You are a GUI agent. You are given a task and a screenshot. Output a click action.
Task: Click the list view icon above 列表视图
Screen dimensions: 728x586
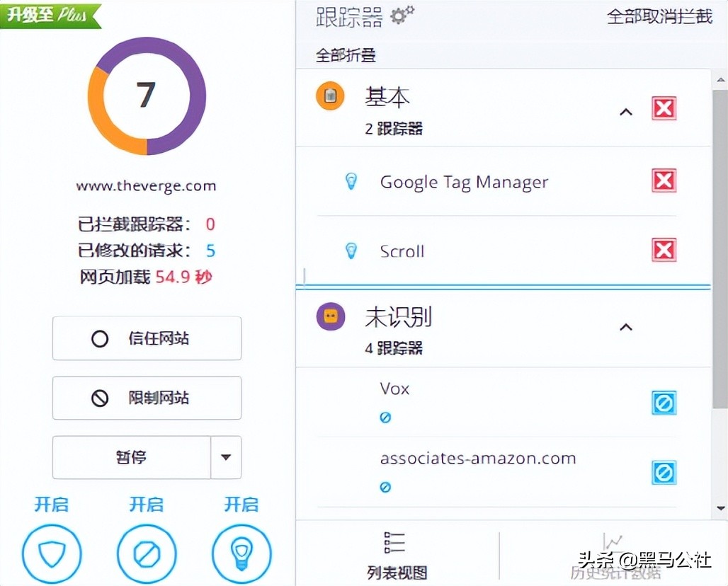394,542
